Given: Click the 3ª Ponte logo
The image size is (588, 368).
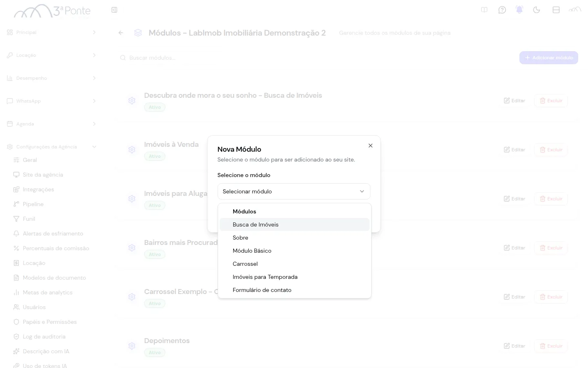Looking at the screenshot, I should pos(52,11).
